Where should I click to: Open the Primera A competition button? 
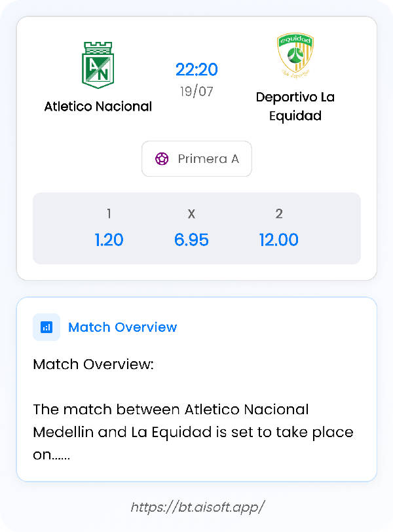coord(196,159)
